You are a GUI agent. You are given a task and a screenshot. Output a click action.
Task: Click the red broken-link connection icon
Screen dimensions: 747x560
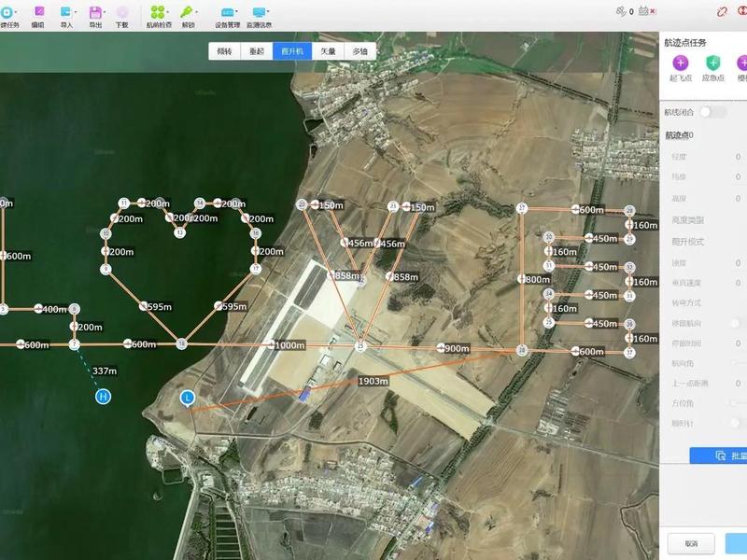point(722,11)
